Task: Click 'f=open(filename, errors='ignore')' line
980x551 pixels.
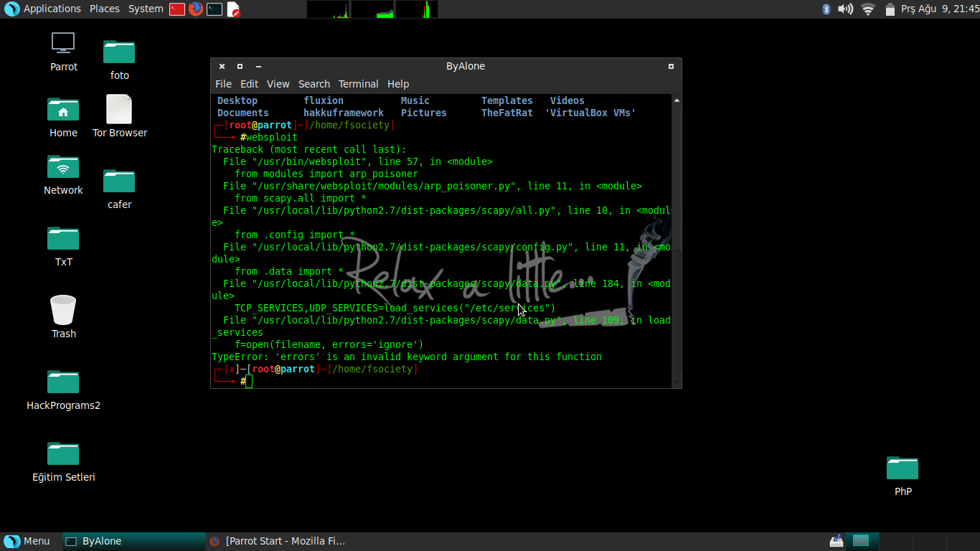Action: click(329, 344)
